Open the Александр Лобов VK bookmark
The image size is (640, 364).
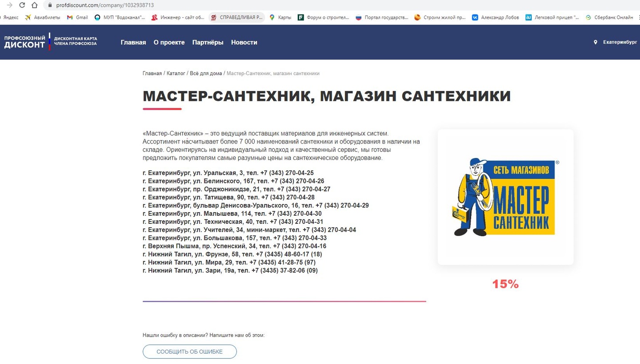point(496,17)
